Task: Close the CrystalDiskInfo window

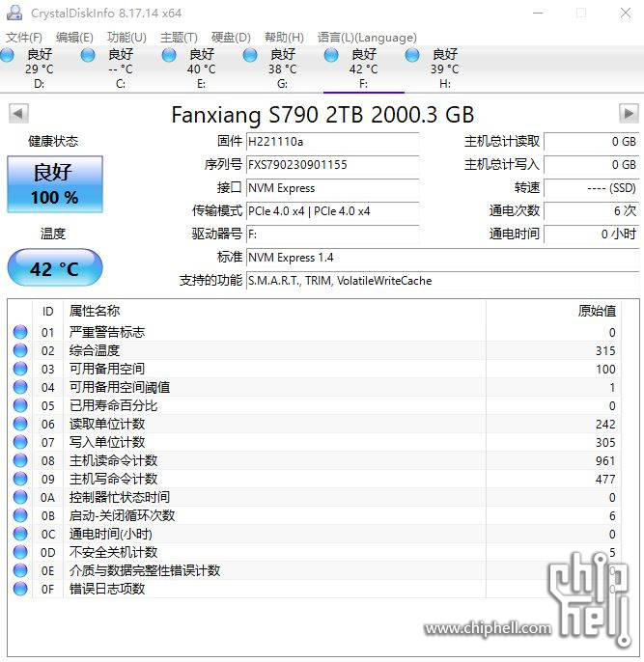Action: [x=626, y=14]
